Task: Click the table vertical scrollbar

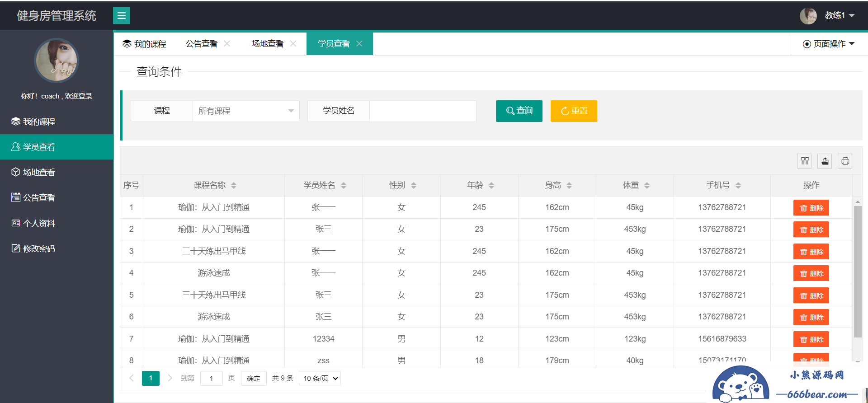Action: coord(858,272)
